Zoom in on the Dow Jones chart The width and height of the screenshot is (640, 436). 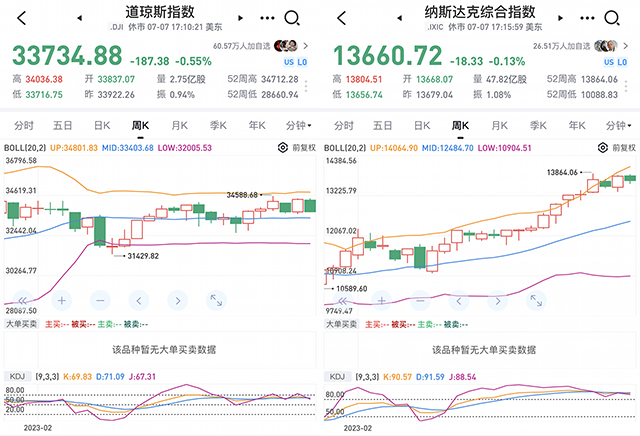(x=61, y=301)
